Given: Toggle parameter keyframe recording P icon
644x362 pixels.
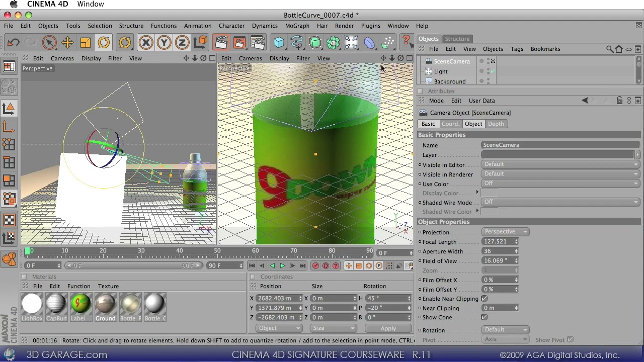Looking at the screenshot, I should (379, 265).
